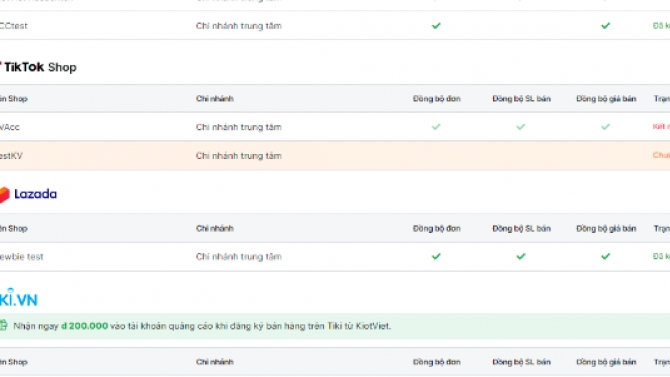Click the Đồng bộ giá bán header in the Tiki table
This screenshot has height=377, width=670.
coord(606,362)
